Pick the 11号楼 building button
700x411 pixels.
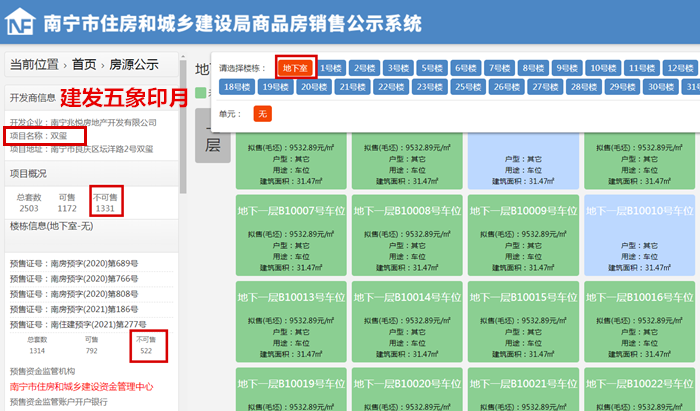[x=642, y=68]
